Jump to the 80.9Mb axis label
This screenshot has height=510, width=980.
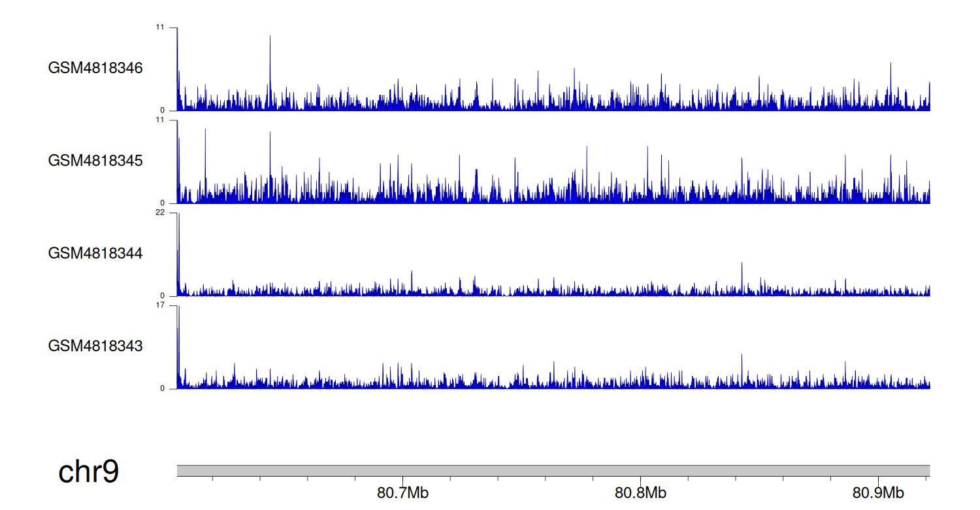coord(878,493)
